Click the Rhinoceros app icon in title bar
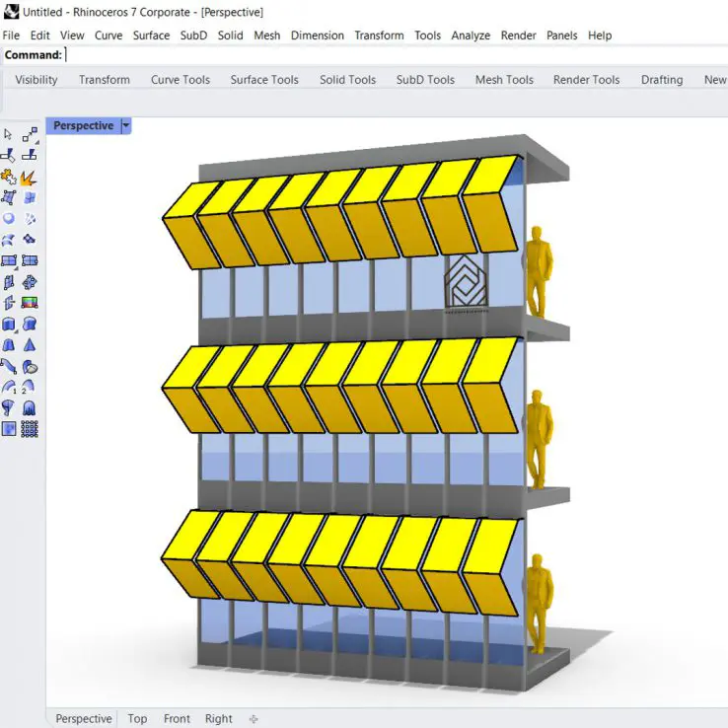 pos(11,12)
